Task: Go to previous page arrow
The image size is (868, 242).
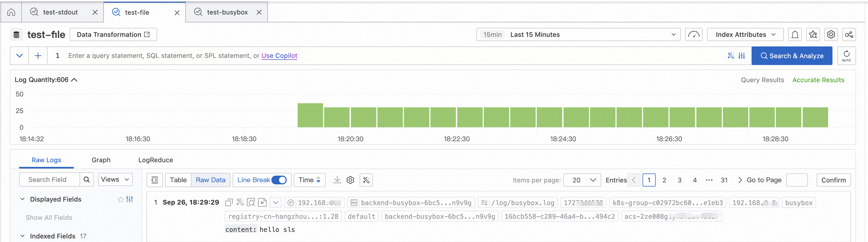Action: click(634, 180)
